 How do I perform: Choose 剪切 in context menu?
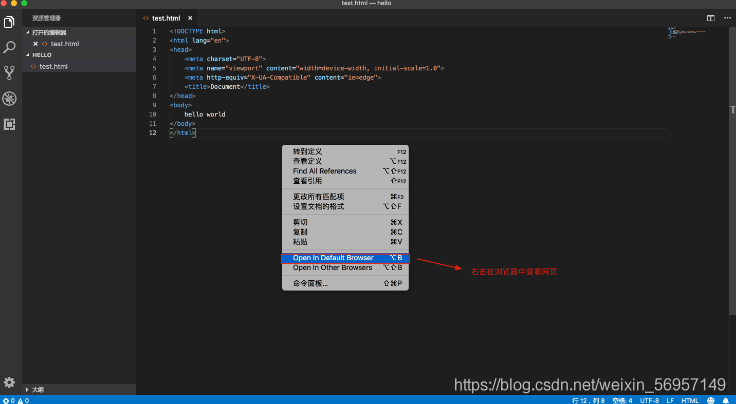(x=345, y=222)
